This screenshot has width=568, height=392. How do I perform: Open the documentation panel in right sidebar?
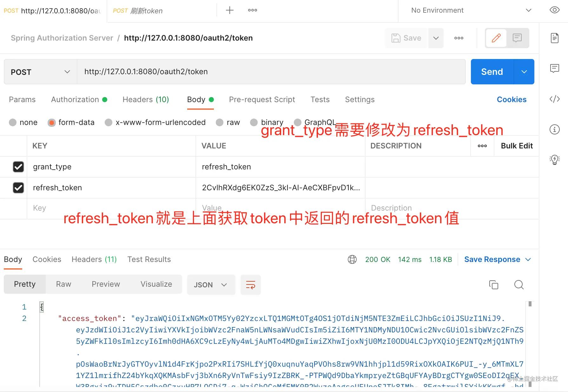point(554,38)
